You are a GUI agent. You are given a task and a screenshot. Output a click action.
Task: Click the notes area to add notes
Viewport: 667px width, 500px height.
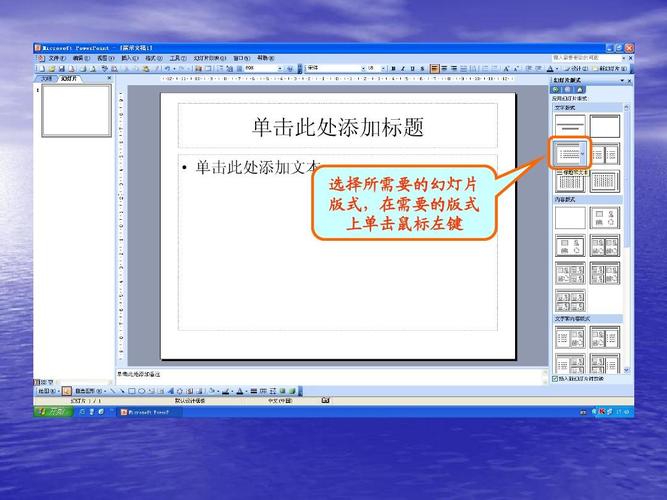(x=330, y=375)
